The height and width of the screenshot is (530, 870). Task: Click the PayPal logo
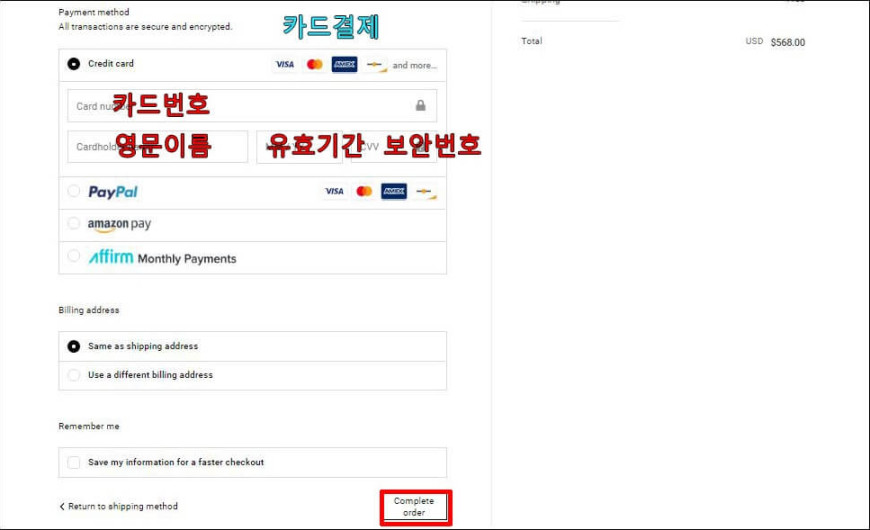click(x=113, y=192)
